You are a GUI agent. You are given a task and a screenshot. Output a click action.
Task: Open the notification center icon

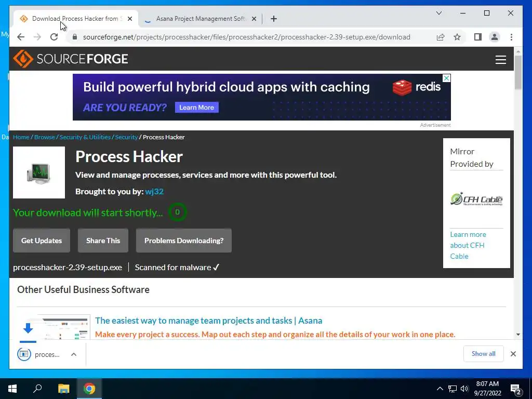(x=516, y=389)
